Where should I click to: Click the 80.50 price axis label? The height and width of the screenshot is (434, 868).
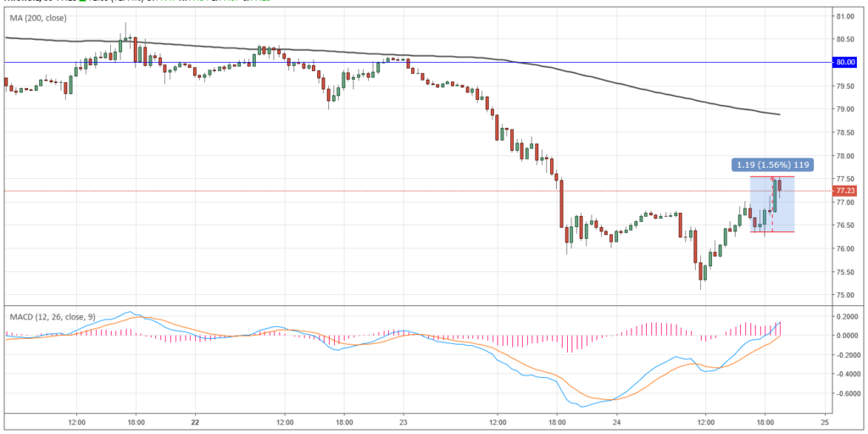pos(845,39)
